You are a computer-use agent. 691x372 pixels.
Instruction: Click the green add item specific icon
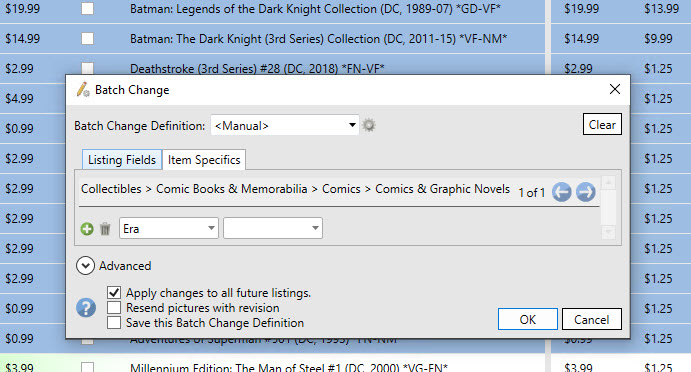pos(87,229)
